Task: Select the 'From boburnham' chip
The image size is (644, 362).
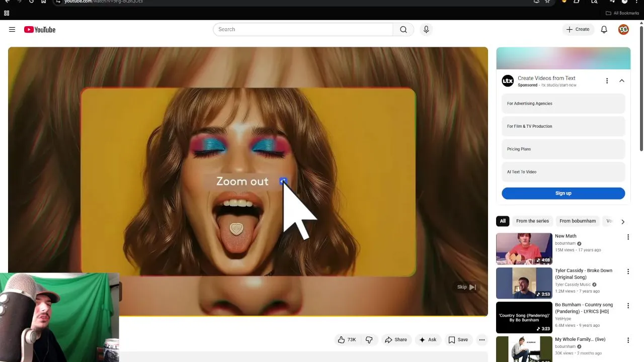Action: 578,221
